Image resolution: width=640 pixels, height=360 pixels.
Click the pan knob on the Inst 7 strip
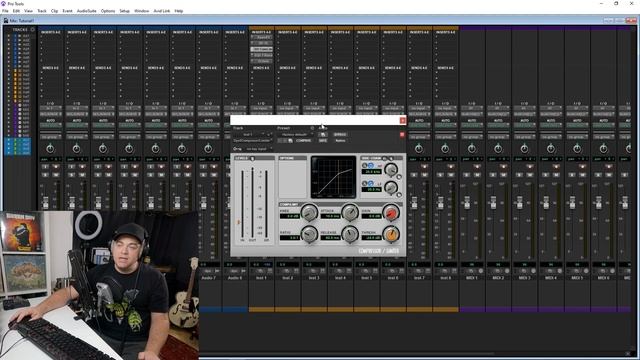pyautogui.click(x=419, y=148)
